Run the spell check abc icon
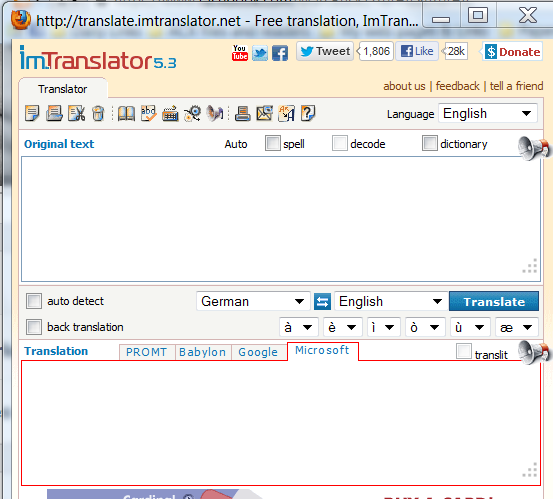 pos(148,114)
